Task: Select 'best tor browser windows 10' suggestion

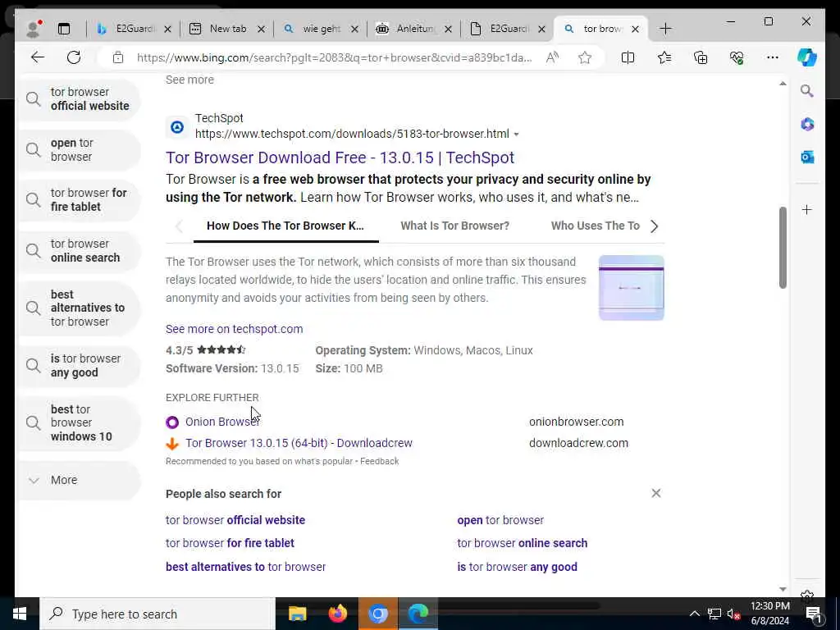Action: [80, 422]
